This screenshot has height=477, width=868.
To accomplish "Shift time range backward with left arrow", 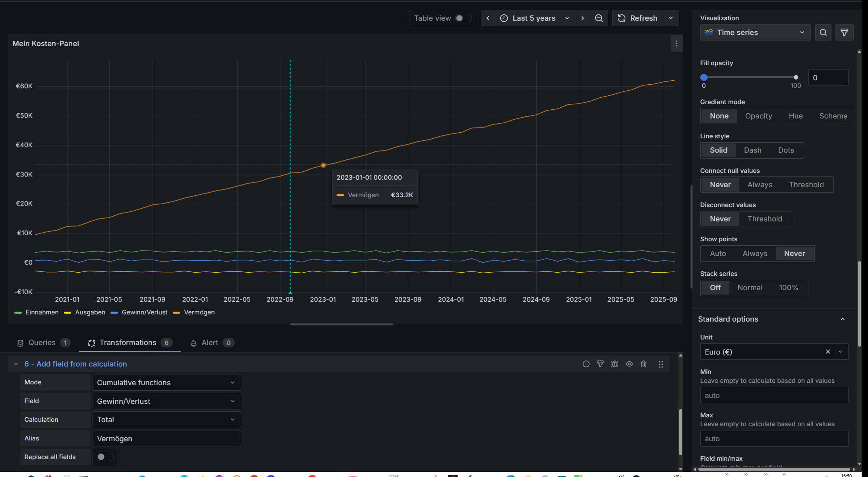I will 488,18.
